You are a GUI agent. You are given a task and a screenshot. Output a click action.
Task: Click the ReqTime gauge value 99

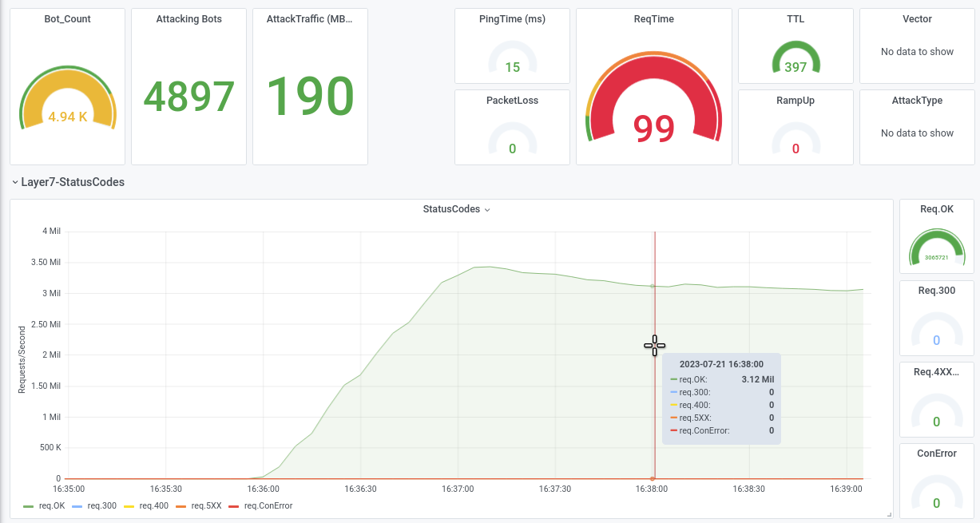pyautogui.click(x=654, y=129)
